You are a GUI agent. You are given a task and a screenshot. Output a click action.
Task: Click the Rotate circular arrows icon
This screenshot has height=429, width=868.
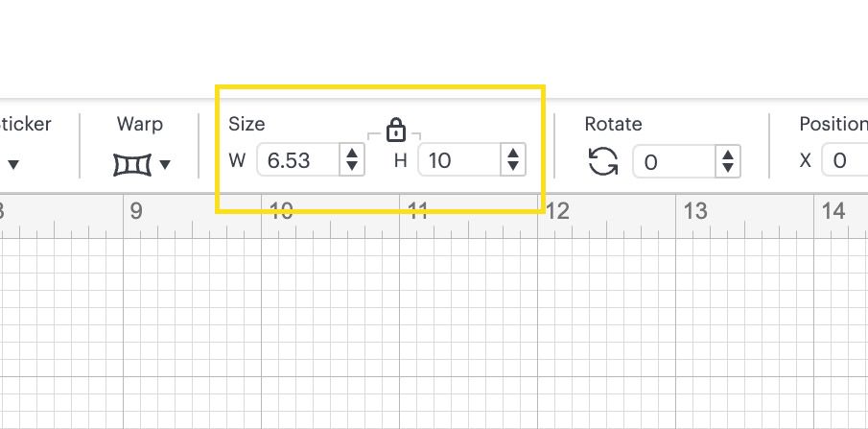click(603, 162)
